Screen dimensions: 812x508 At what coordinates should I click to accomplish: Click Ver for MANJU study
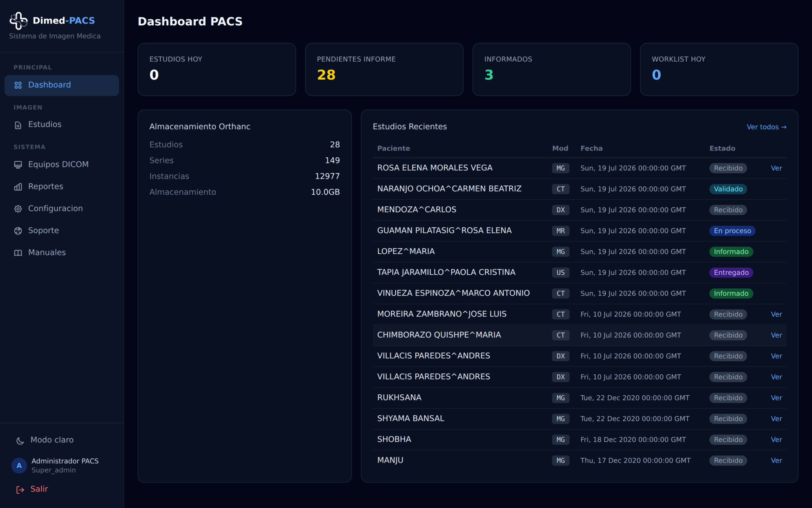pos(776,460)
